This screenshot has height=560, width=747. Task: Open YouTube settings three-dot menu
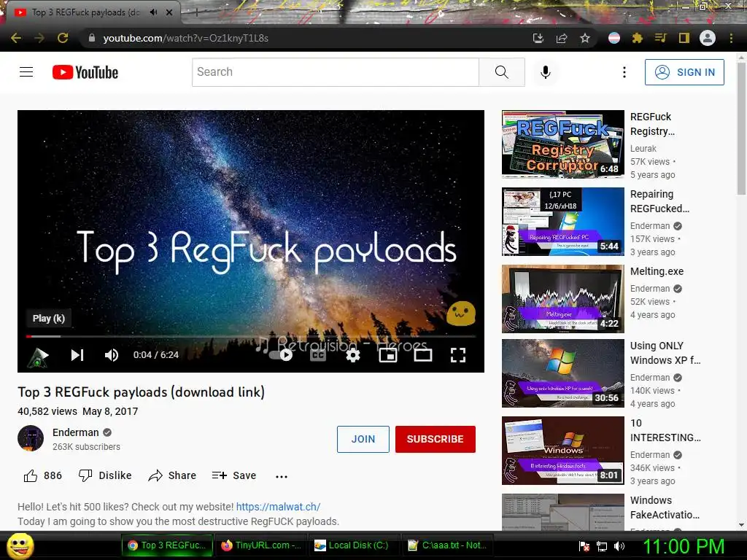624,72
